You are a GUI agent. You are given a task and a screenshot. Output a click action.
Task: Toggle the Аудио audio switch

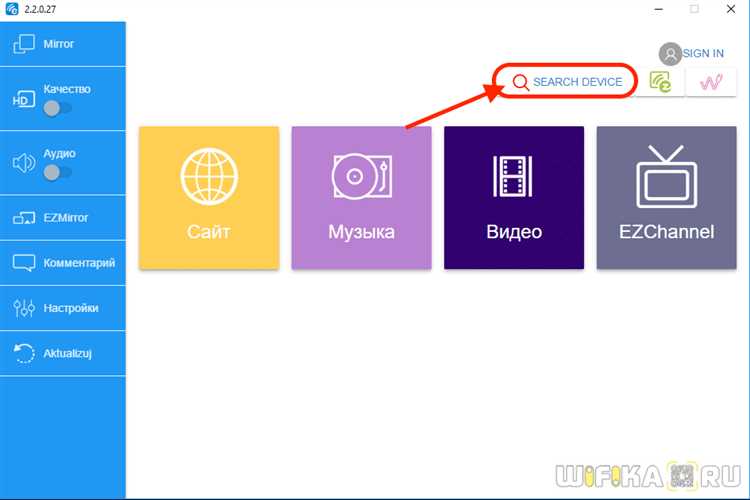tap(58, 172)
